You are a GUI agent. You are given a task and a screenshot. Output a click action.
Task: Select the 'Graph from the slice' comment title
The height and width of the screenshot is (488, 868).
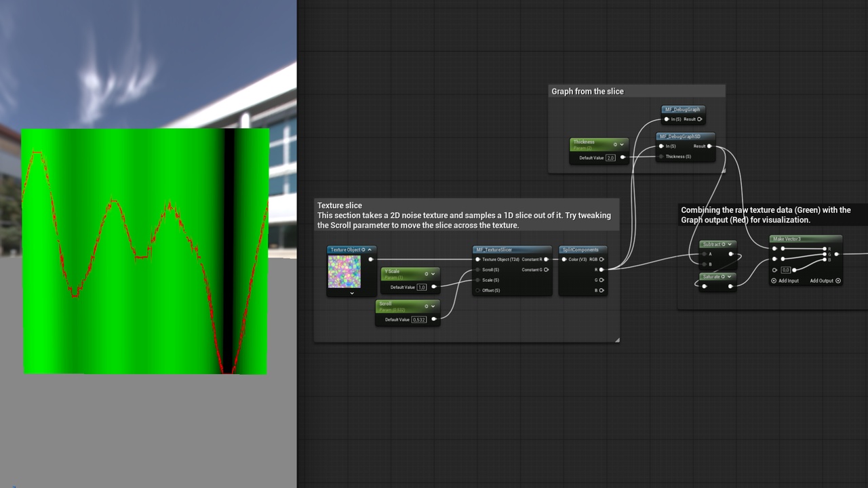[x=588, y=91]
